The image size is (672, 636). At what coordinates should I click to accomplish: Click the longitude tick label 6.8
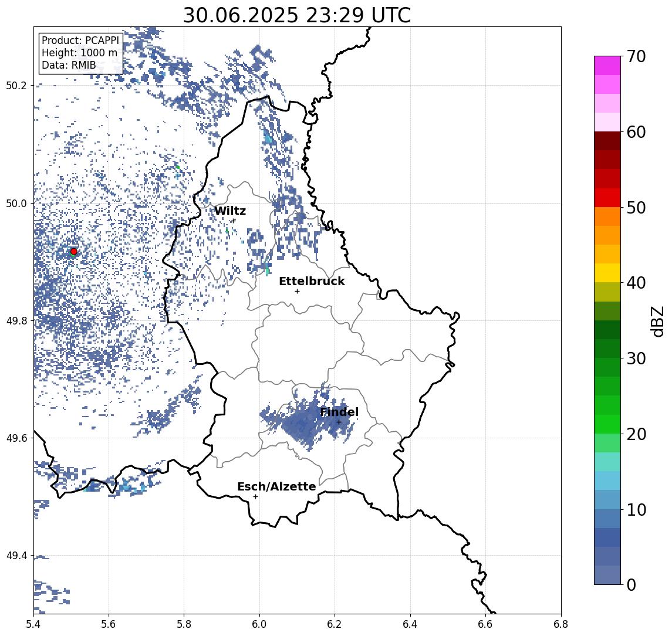[x=560, y=624]
